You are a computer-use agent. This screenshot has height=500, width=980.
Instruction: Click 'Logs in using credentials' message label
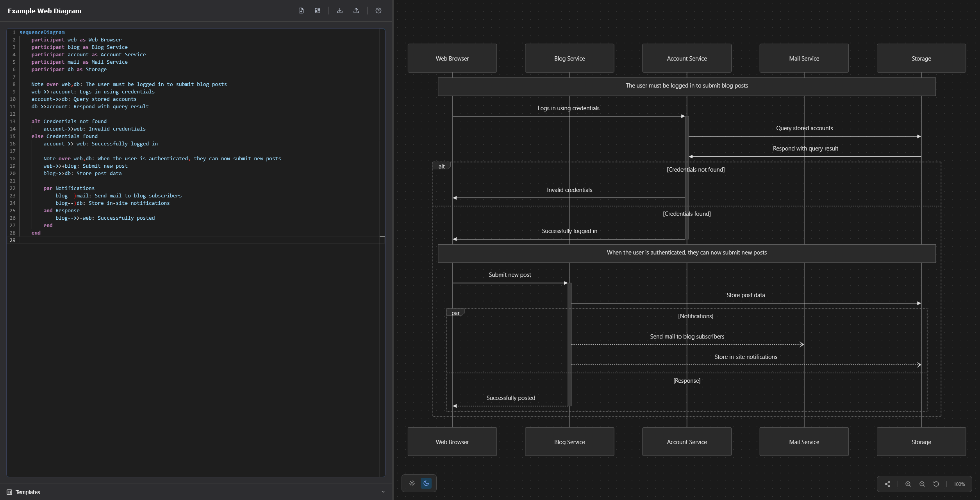point(568,108)
